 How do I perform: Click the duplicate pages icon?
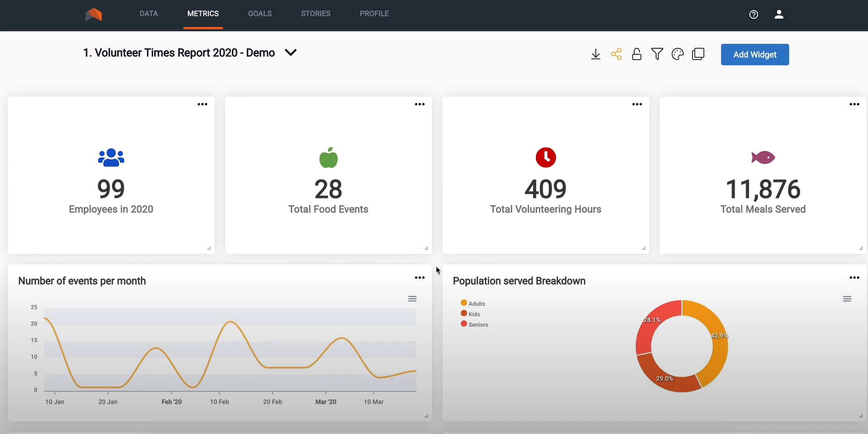coord(698,54)
